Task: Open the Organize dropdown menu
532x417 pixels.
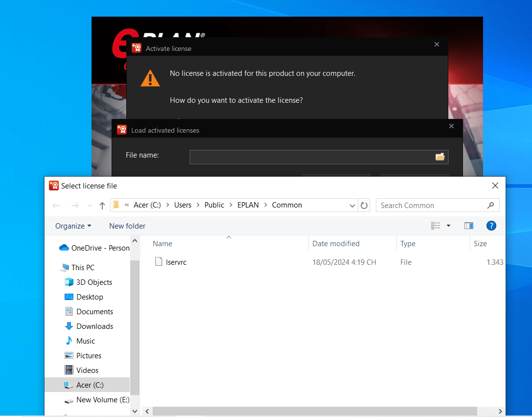Action: [73, 226]
